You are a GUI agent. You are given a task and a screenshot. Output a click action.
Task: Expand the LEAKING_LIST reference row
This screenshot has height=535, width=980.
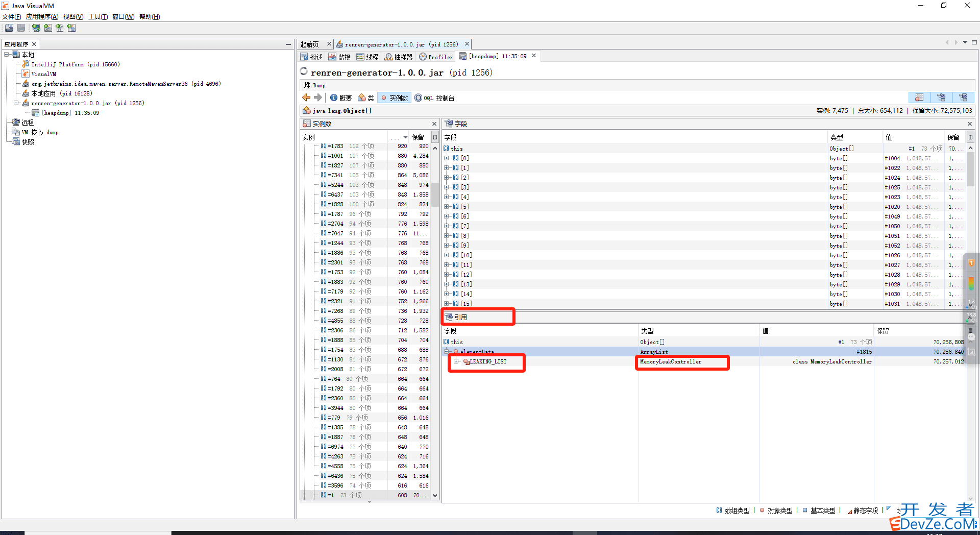pyautogui.click(x=456, y=361)
